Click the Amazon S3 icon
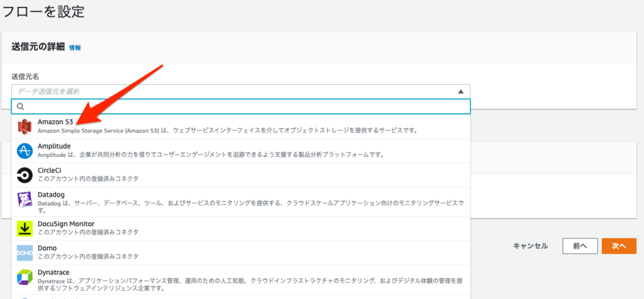Viewport: 644px width, 299px height. point(25,127)
